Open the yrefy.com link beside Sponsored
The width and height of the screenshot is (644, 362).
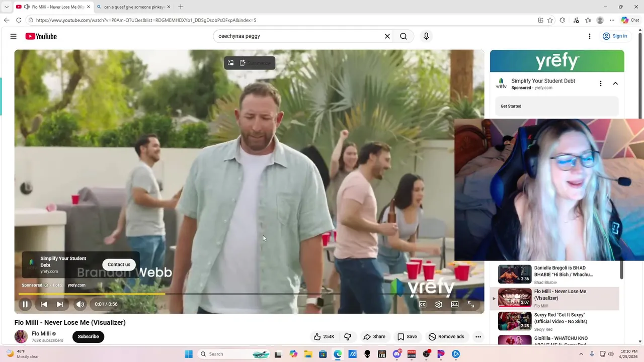[76, 285]
